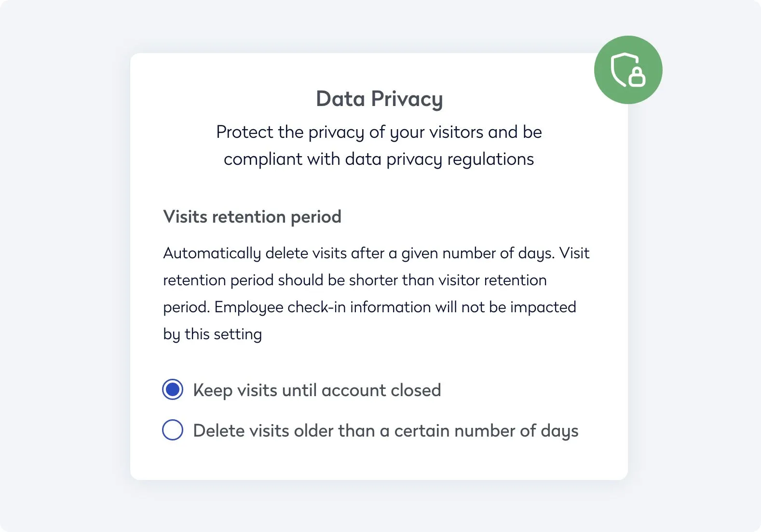761x532 pixels.
Task: Click the padlock on the green badge
Action: [637, 77]
